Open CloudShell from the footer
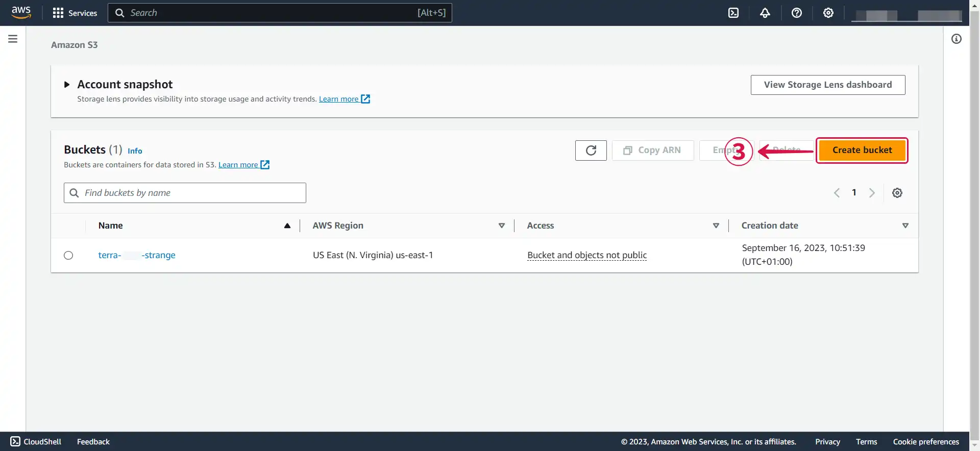Screen dimensions: 980x451 (36, 442)
